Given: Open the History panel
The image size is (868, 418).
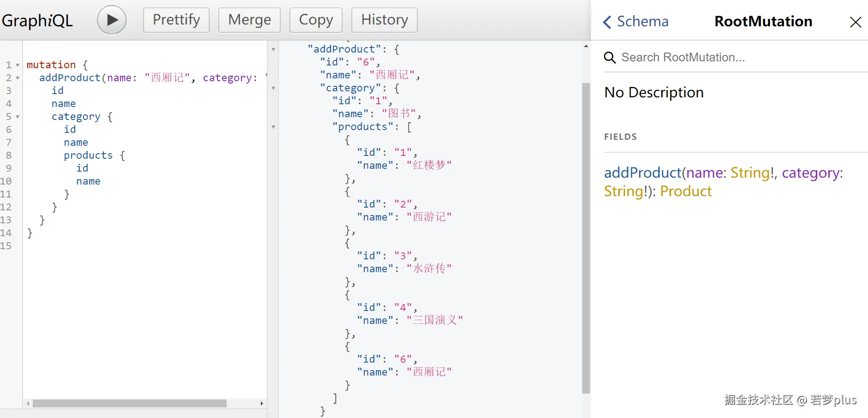Looking at the screenshot, I should coord(384,20).
